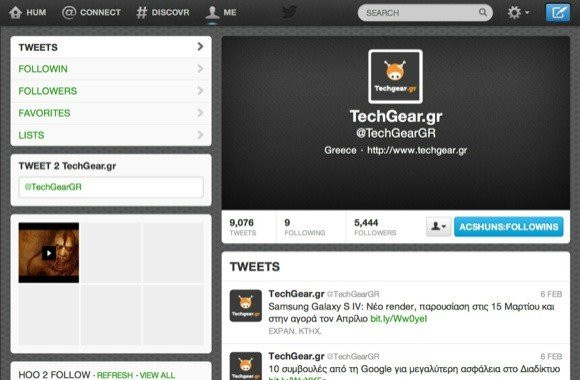
Task: Open the # DISCOVR hashtag icon
Action: tap(141, 12)
